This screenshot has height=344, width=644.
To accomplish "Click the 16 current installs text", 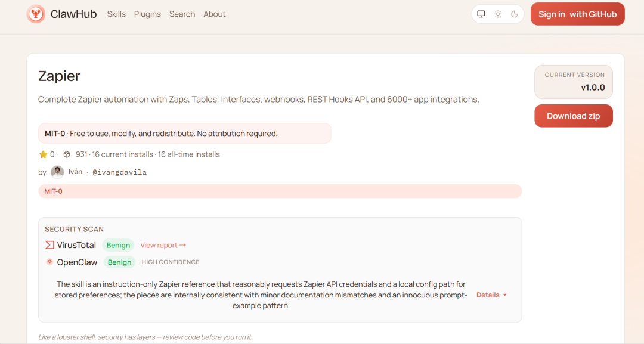I will (x=122, y=154).
